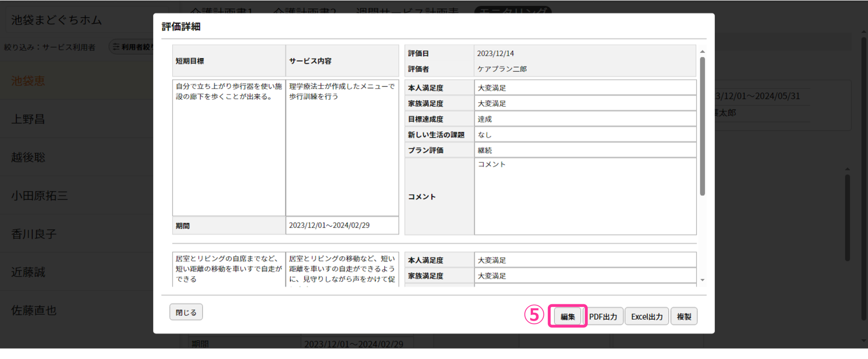Export the evaluation with Excel出力
868x359 pixels.
click(x=646, y=316)
